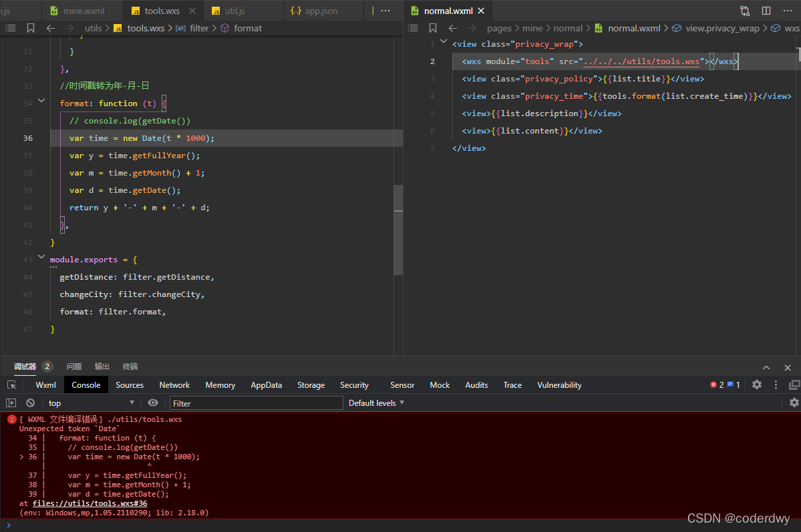Switch to 终端 panel tab
The image size is (801, 532).
(x=130, y=366)
